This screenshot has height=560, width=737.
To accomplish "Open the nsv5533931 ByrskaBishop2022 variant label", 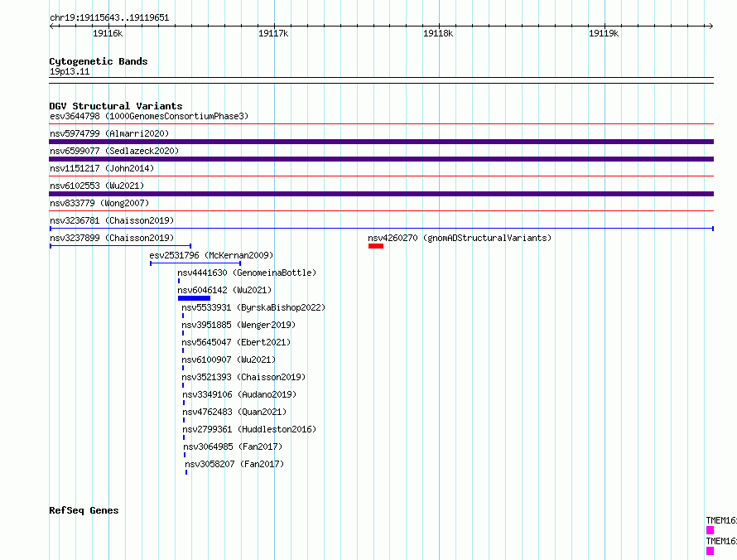I will 253,307.
